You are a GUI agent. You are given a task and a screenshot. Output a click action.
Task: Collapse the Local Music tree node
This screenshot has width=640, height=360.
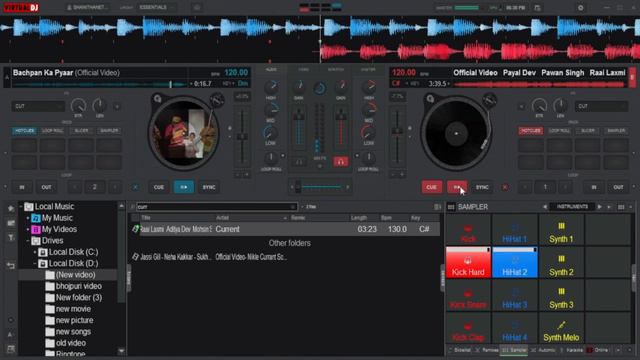(x=21, y=207)
